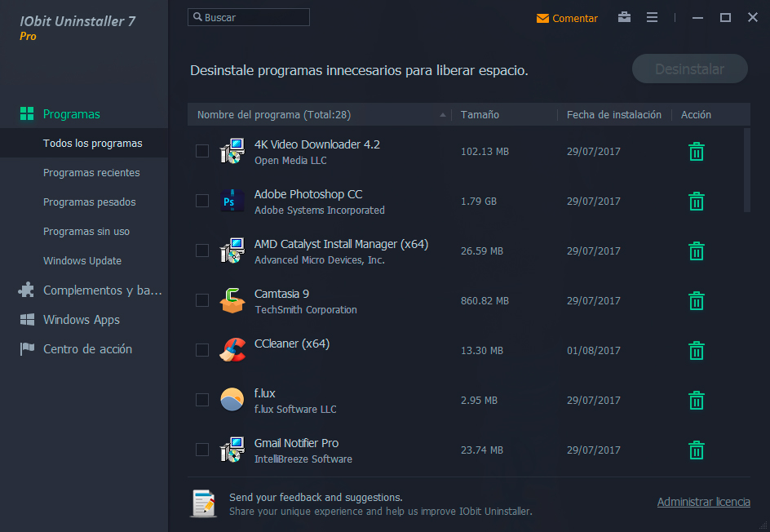Click the IntelliBreeze Software publisher text
This screenshot has height=532, width=770.
[x=303, y=459]
